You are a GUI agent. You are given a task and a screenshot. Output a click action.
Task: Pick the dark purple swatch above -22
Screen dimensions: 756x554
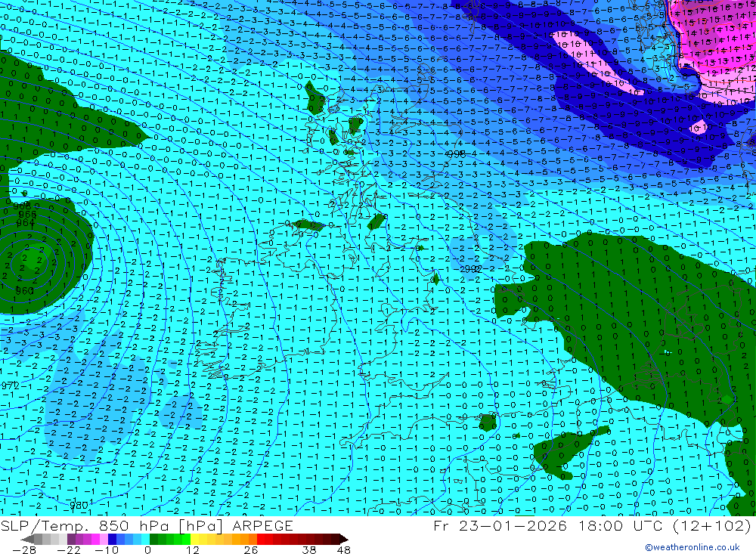coord(71,539)
